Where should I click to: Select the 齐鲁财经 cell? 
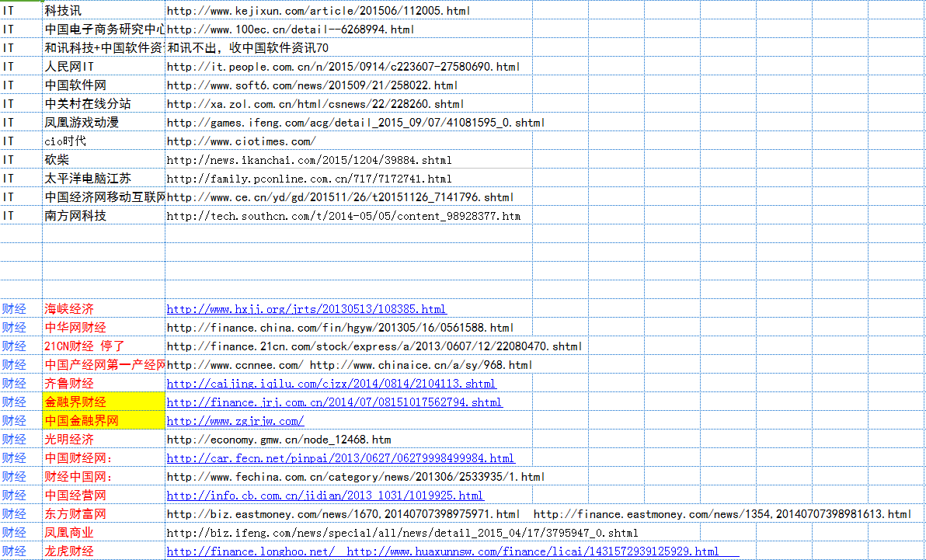[x=104, y=384]
